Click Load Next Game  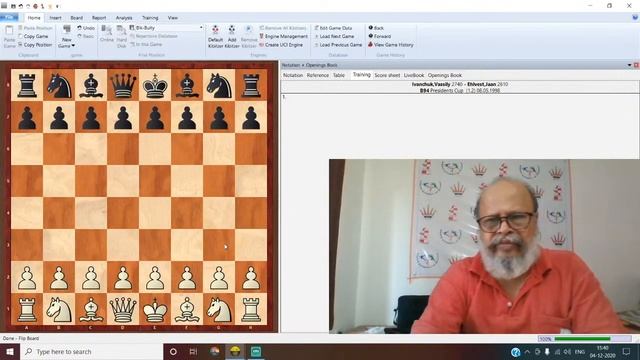[x=334, y=36]
